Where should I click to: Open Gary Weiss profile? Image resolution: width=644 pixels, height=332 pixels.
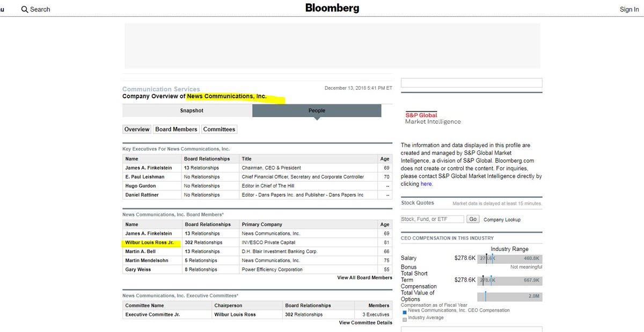point(138,270)
